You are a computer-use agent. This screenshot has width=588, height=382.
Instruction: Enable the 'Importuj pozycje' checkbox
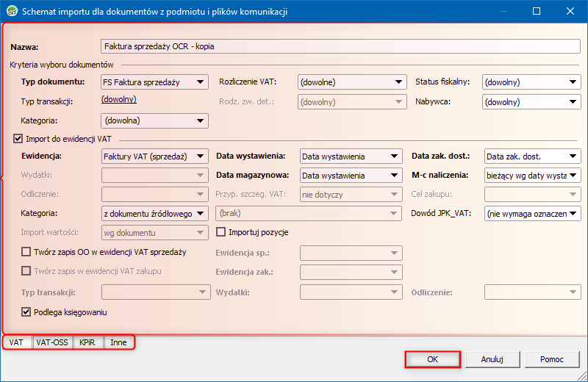(x=221, y=232)
